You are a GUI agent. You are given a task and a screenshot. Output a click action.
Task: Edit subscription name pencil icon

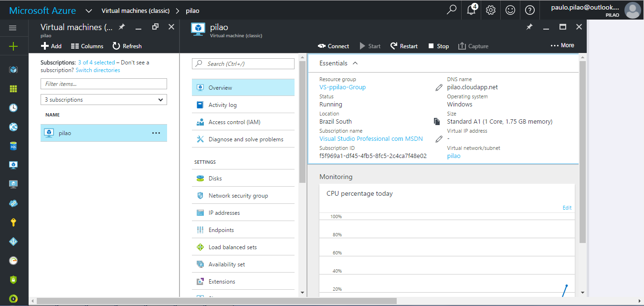[439, 139]
